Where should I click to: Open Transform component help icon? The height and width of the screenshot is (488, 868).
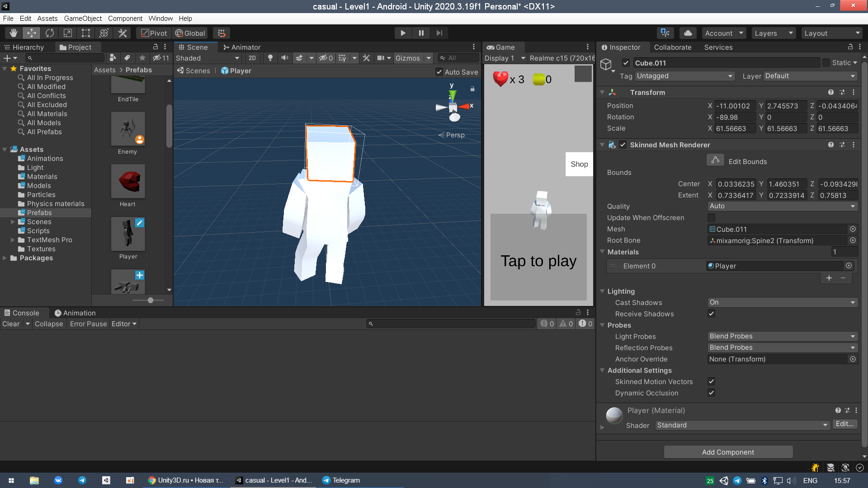point(830,92)
